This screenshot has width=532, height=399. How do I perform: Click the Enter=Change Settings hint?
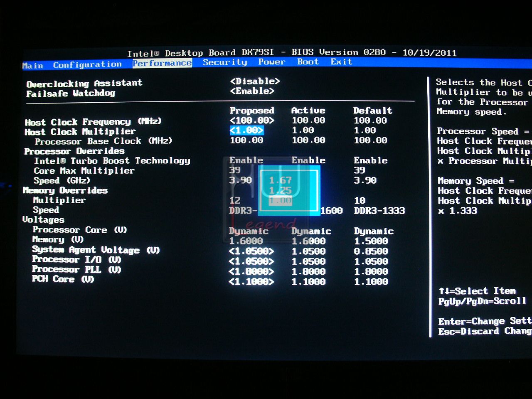[x=485, y=321]
